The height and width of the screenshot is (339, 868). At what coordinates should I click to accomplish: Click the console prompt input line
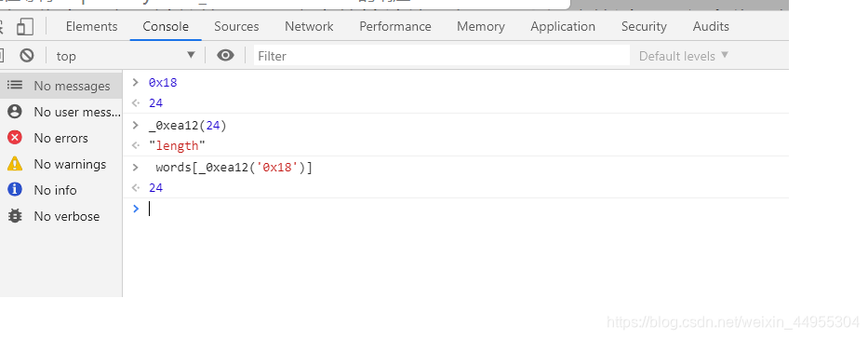(456, 209)
